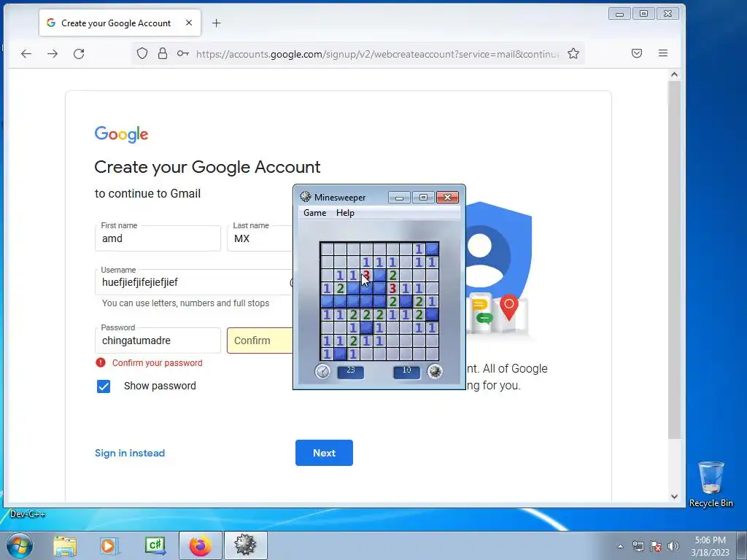Open tracking protection shield in address bar

[x=142, y=53]
